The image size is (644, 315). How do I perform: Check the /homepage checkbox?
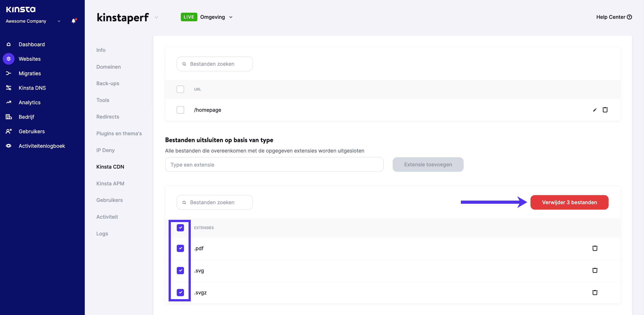(180, 110)
